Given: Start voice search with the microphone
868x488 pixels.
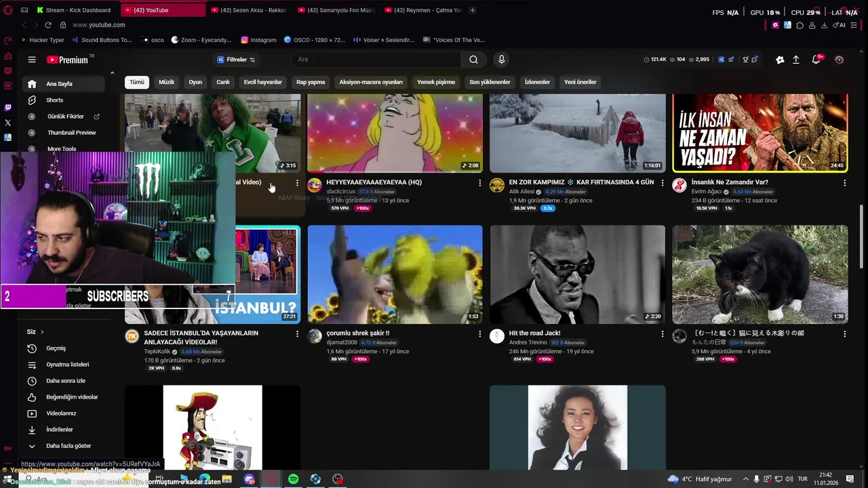Looking at the screenshot, I should point(501,60).
